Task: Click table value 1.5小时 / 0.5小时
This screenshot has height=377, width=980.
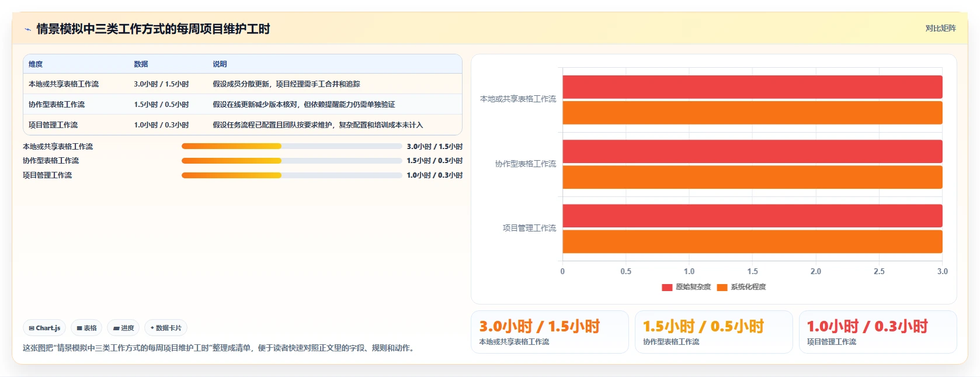Action: pyautogui.click(x=161, y=105)
